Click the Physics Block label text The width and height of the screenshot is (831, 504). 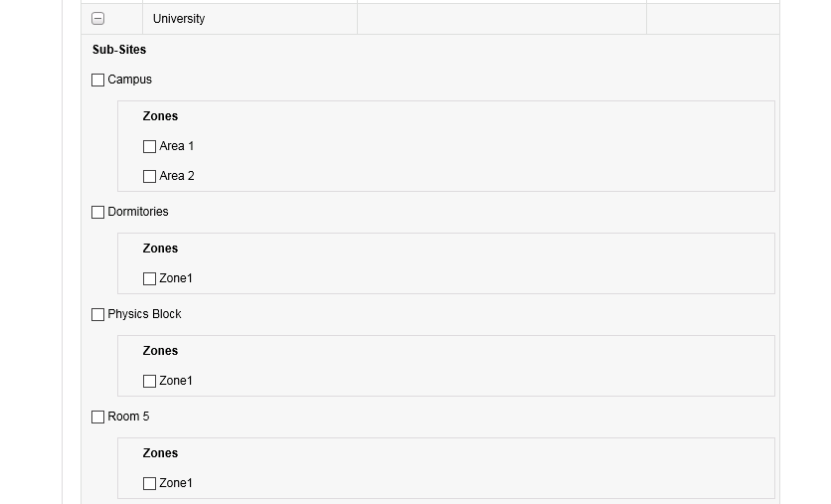pyautogui.click(x=145, y=314)
